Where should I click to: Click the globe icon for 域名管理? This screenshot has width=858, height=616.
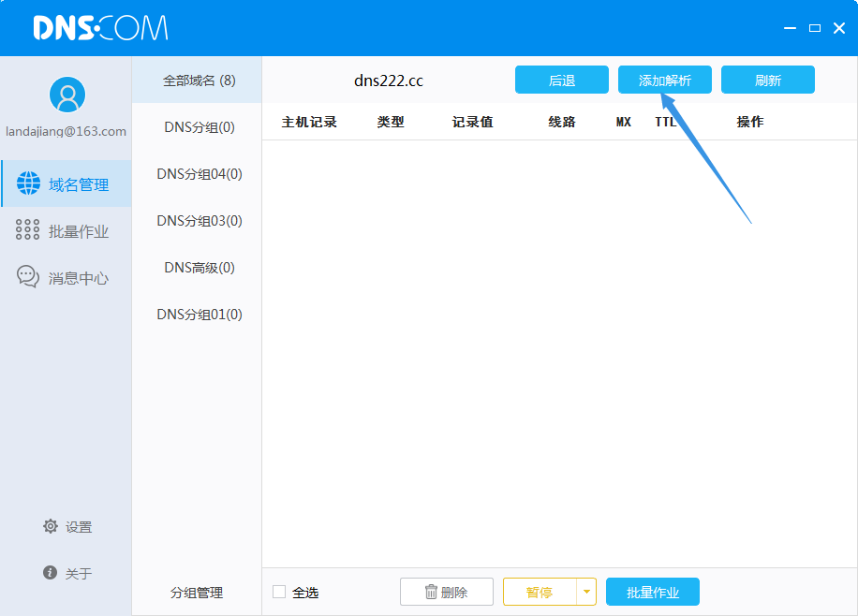coord(28,184)
